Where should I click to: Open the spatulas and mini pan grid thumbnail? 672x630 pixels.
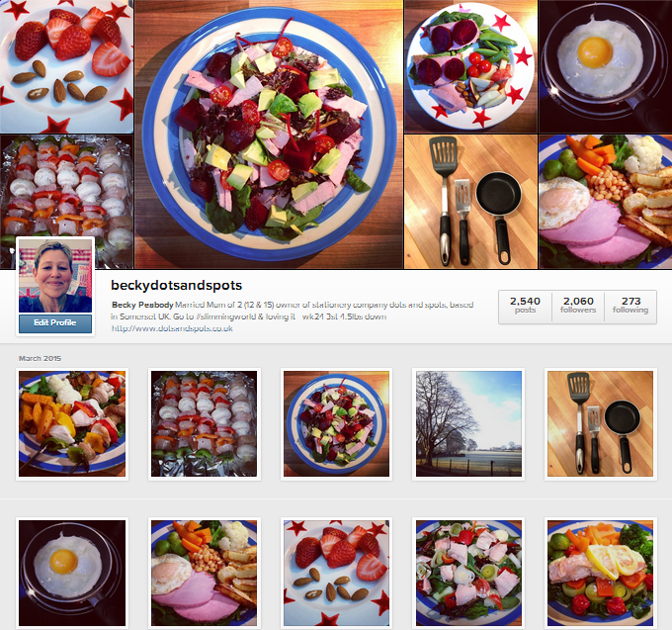(x=601, y=423)
